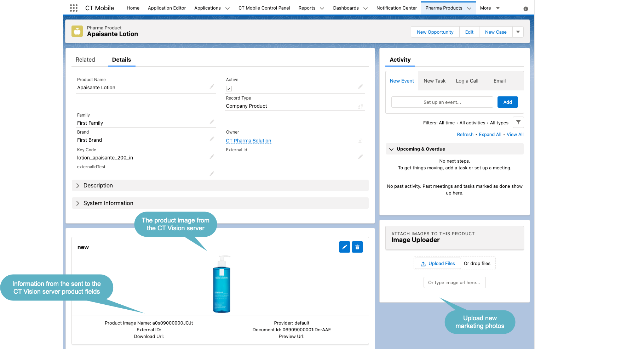Click the image URL input field

point(454,282)
